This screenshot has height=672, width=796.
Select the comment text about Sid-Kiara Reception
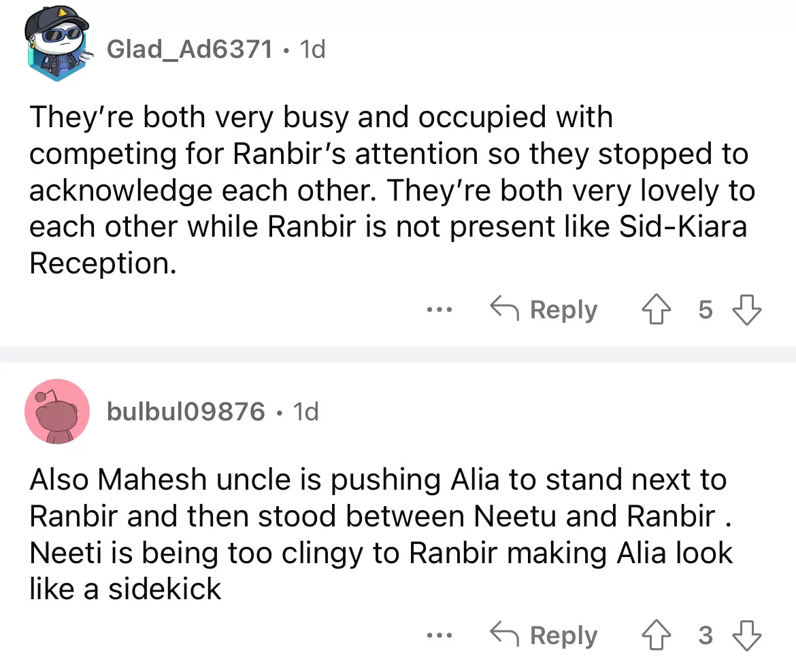pos(388,190)
